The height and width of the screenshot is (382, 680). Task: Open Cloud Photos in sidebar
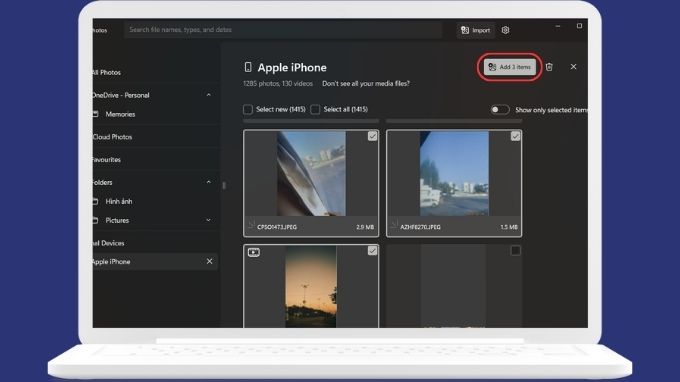(112, 137)
